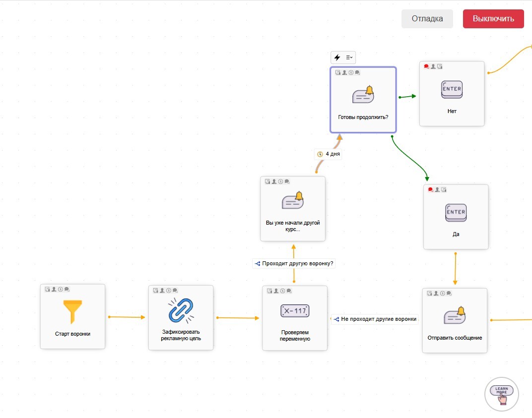This screenshot has width=532, height=418.
Task: Click the 4 дня delay label
Action: coord(329,154)
